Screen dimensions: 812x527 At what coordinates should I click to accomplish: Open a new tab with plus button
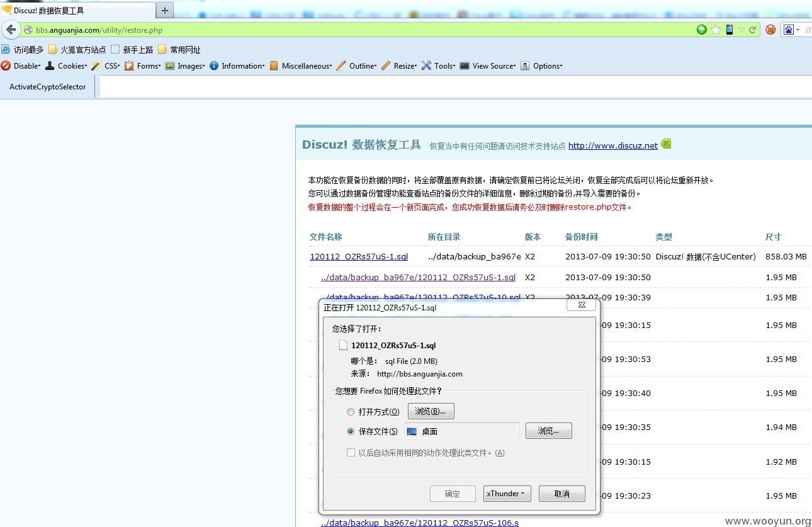pos(164,10)
